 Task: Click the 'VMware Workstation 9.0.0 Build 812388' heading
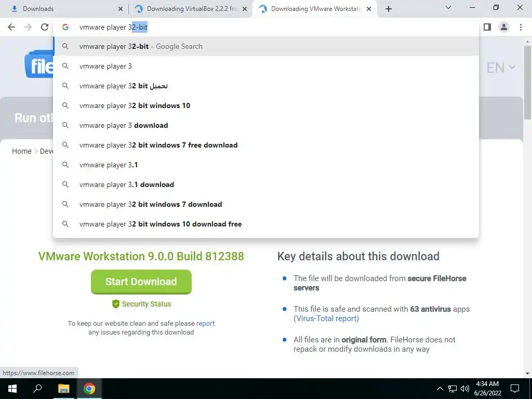pos(141,256)
